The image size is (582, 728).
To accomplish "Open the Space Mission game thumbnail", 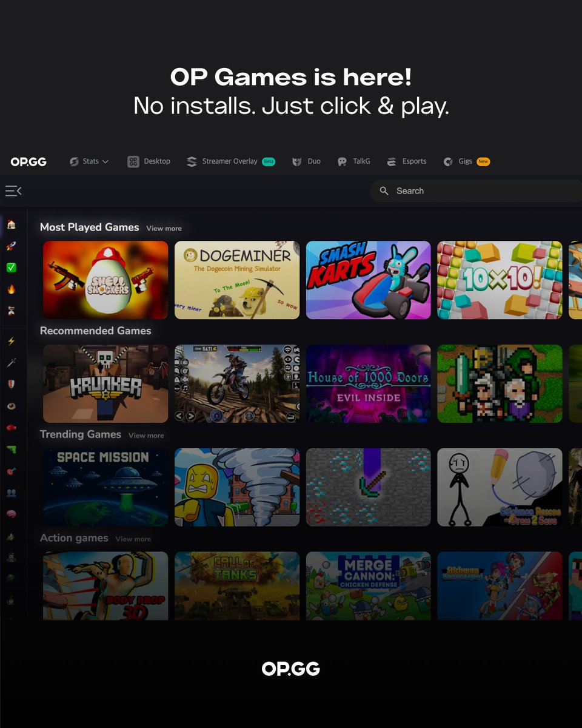I will tap(105, 487).
